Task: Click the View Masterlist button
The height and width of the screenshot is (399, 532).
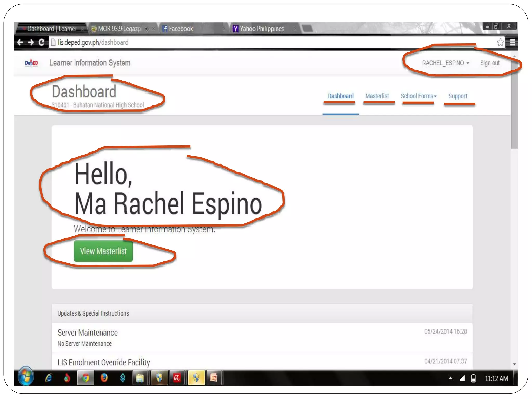Action: [x=103, y=251]
